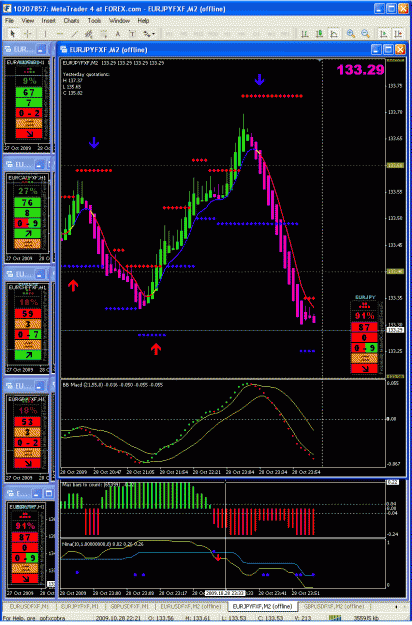Select the Fibonacci Retracement tool
Image resolution: width=412 pixels, height=625 pixels.
click(x=103, y=34)
